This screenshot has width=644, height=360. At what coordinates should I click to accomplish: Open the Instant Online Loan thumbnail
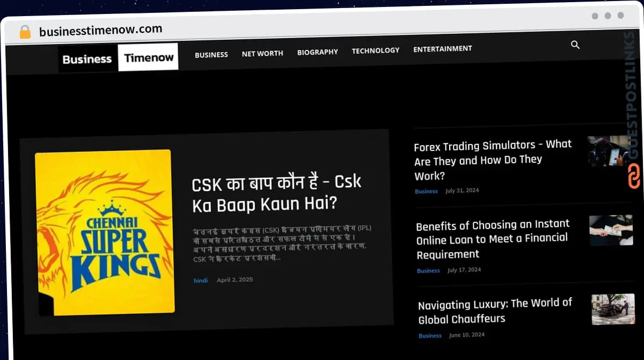611,231
